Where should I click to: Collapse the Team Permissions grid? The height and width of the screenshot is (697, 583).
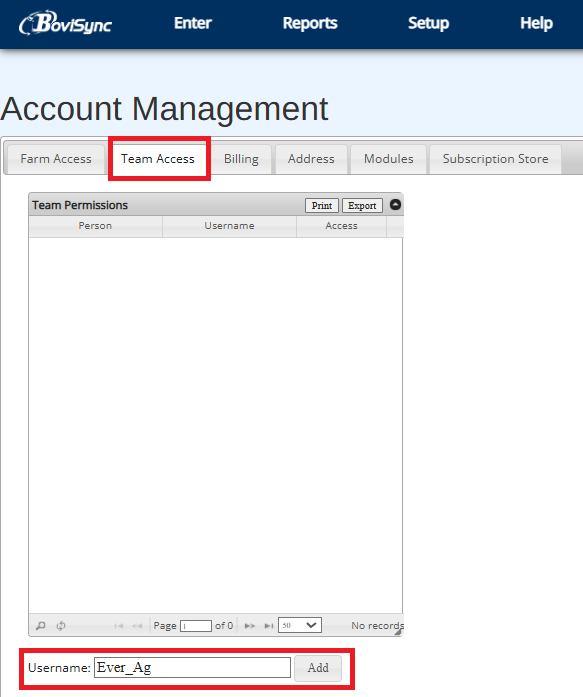tap(395, 204)
